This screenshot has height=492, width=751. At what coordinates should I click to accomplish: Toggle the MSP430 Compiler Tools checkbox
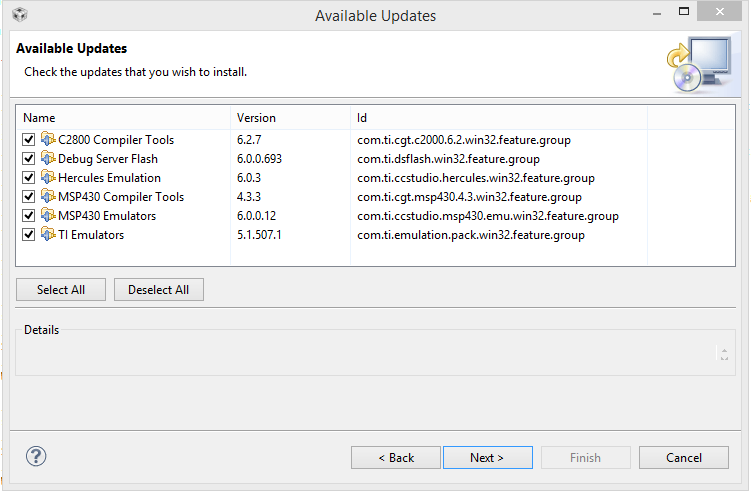click(29, 196)
